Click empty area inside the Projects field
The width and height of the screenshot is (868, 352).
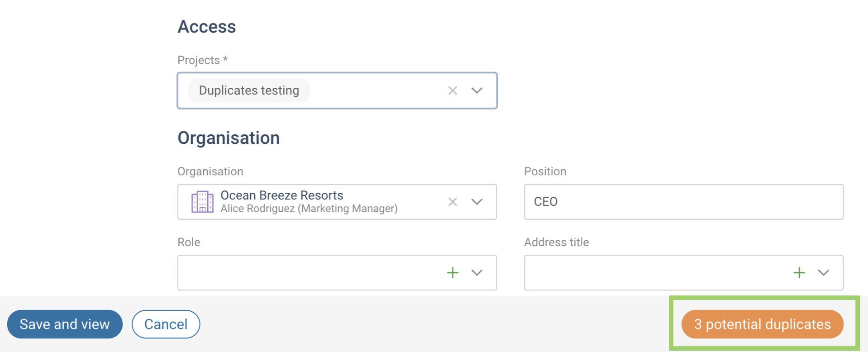pos(376,90)
